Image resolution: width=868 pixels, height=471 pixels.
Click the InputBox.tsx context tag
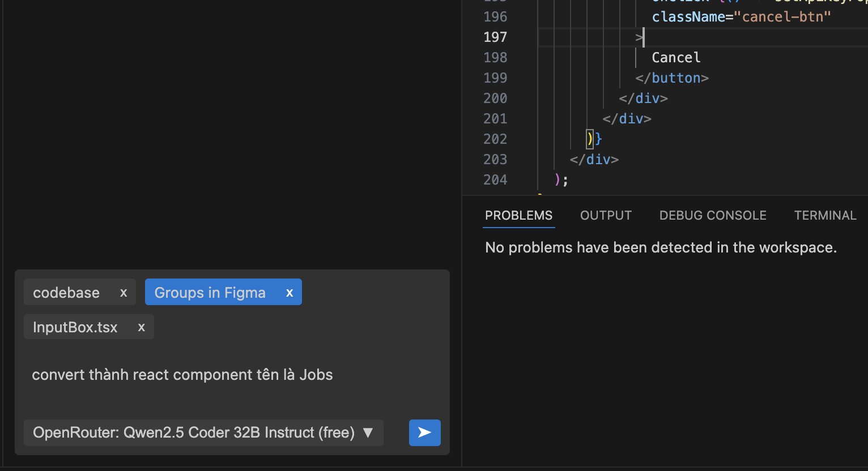(75, 327)
